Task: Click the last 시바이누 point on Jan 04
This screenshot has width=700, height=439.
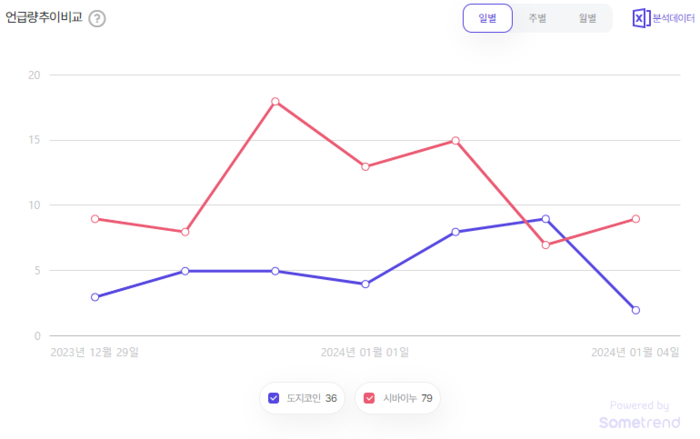Action: pos(635,219)
